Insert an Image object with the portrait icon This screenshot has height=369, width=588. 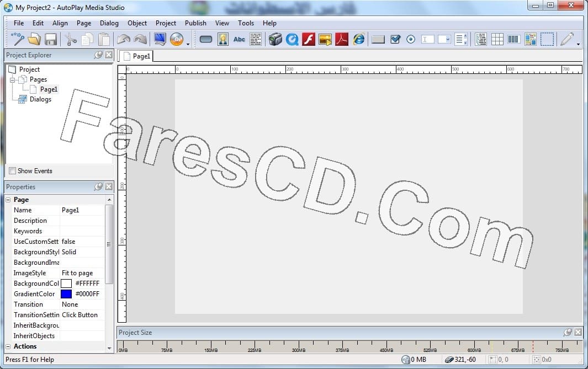223,39
